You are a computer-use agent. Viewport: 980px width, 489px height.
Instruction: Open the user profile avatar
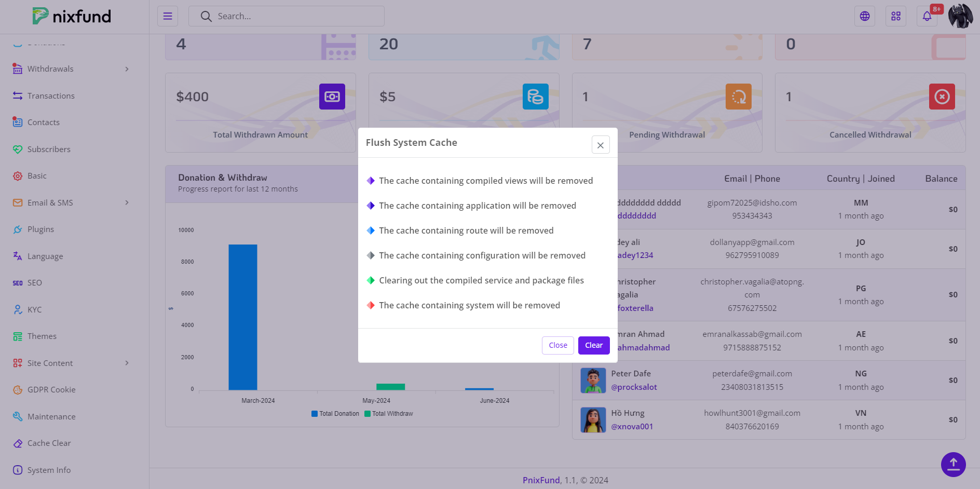960,16
